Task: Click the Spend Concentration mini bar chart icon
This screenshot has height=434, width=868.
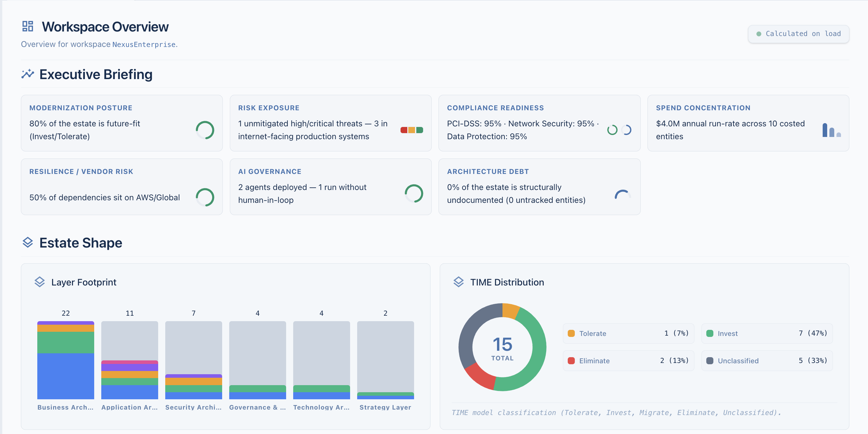Action: [832, 130]
